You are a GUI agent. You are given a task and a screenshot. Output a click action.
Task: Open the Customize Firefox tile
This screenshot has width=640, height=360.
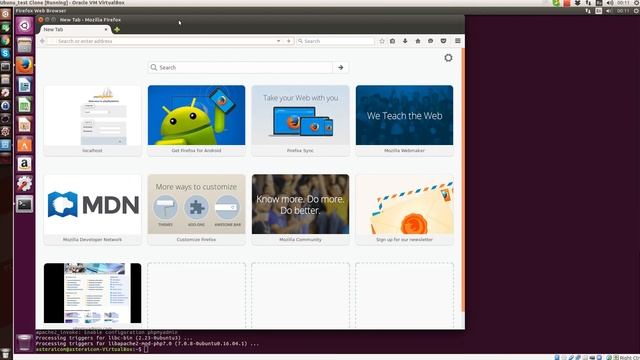(x=196, y=209)
